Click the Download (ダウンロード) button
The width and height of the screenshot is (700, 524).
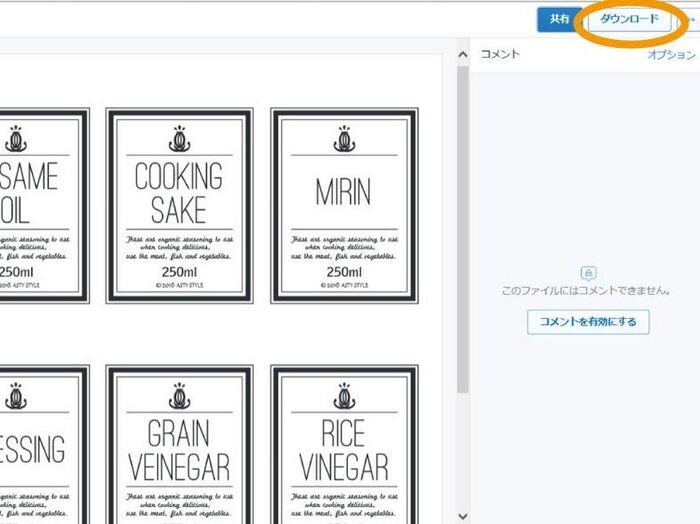coord(629,20)
